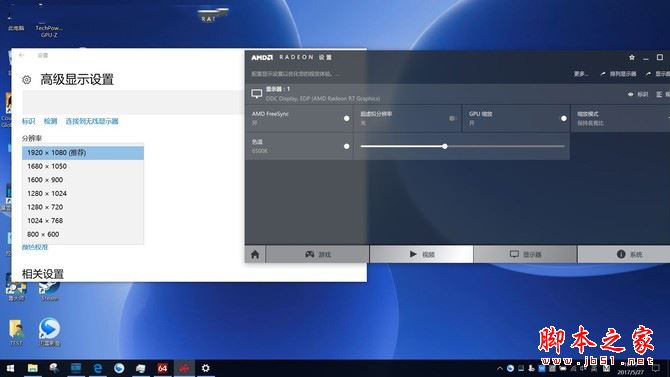Open the Windows Start menu
Screen dimensions: 670x377
(10, 368)
